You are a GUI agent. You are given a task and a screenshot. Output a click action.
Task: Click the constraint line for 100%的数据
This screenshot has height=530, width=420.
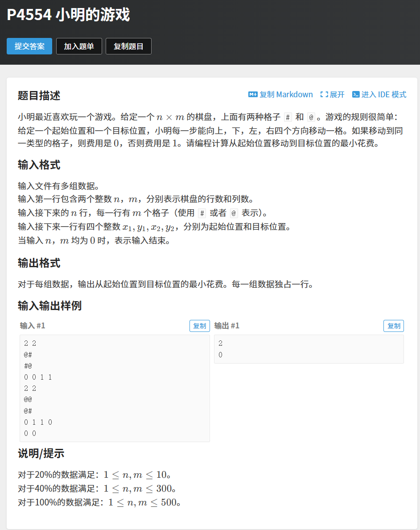coord(99,503)
